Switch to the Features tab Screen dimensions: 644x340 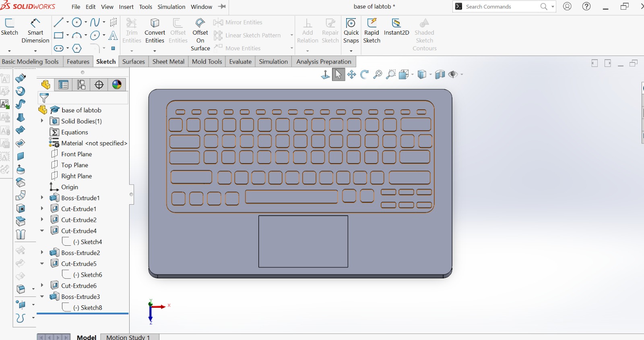pyautogui.click(x=78, y=62)
